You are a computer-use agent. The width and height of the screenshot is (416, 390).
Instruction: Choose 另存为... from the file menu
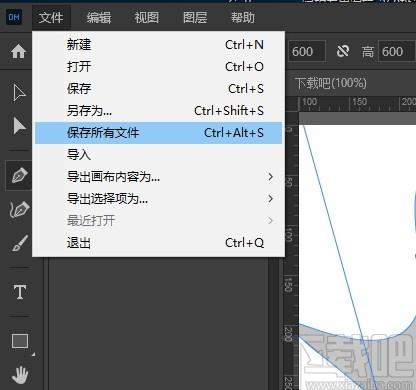point(158,111)
